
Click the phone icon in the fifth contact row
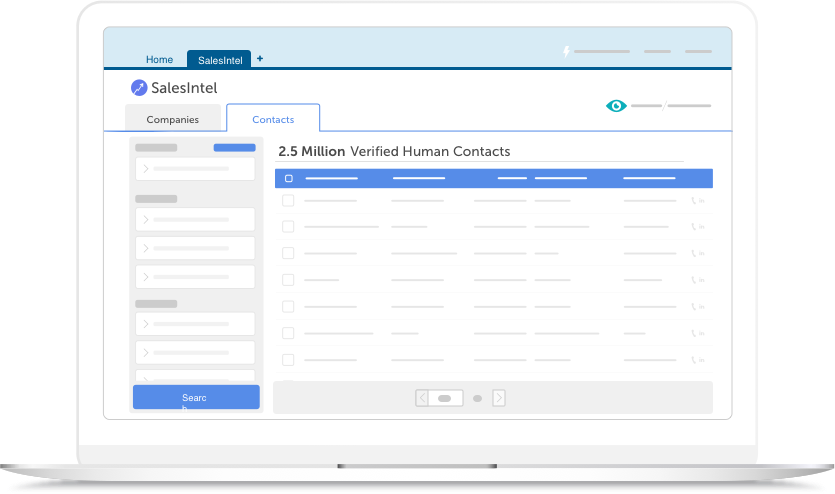(x=694, y=307)
